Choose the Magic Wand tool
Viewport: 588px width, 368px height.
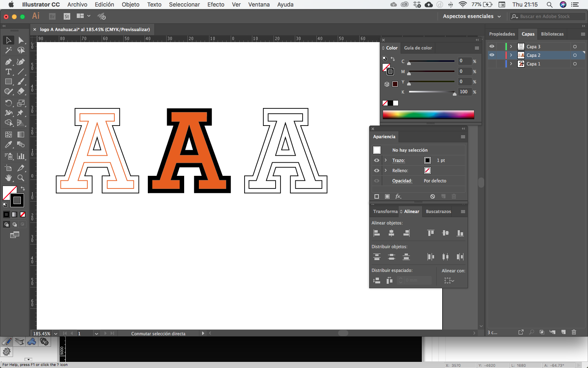pos(8,50)
